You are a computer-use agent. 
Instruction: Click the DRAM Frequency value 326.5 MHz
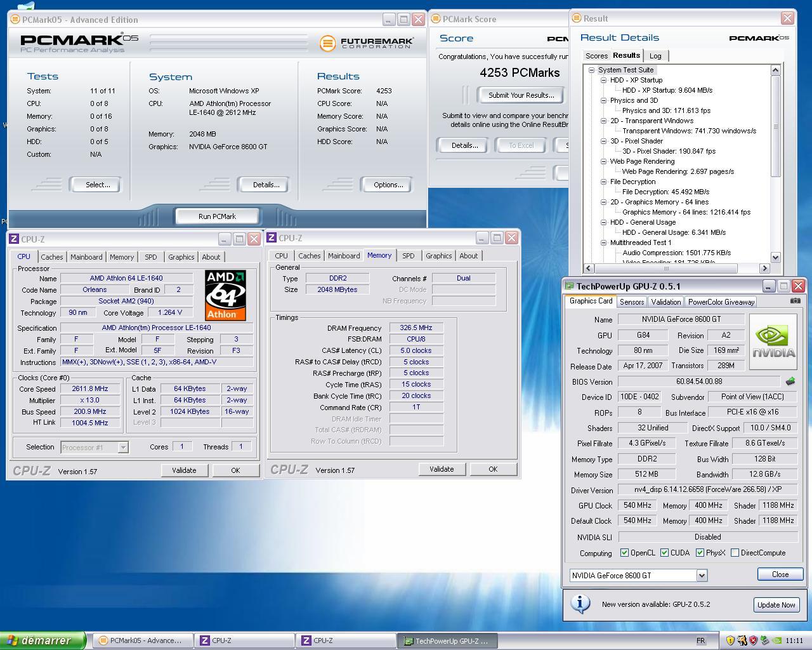point(416,328)
